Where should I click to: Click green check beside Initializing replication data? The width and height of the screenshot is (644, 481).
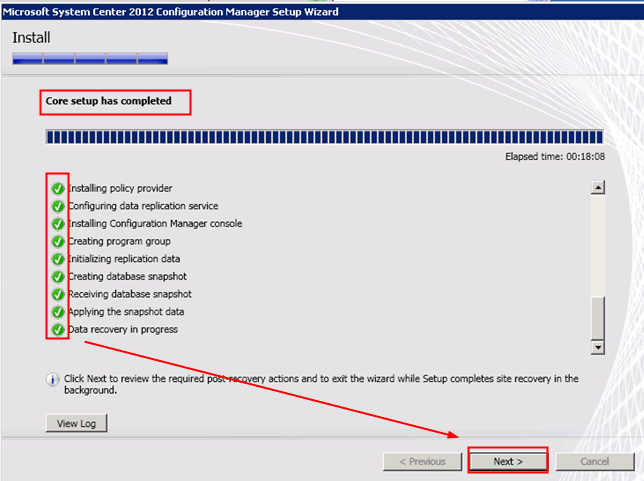[x=58, y=259]
